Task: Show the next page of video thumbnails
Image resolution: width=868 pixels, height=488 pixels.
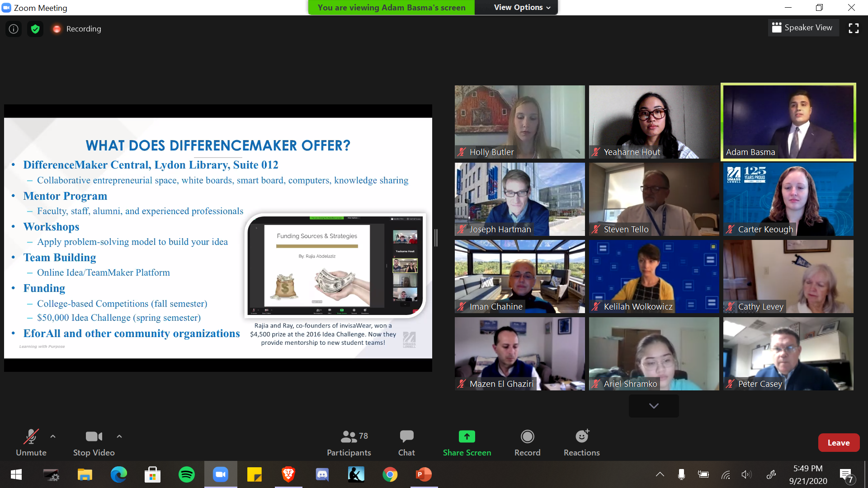Action: tap(653, 405)
